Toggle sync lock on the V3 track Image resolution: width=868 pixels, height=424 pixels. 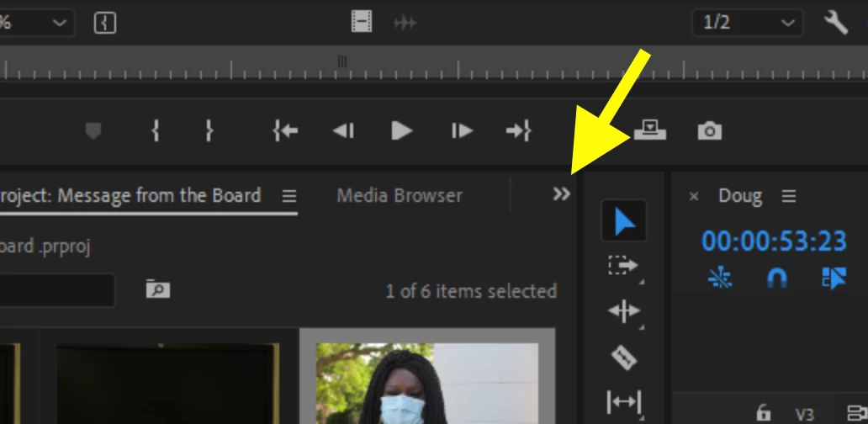[857, 413]
